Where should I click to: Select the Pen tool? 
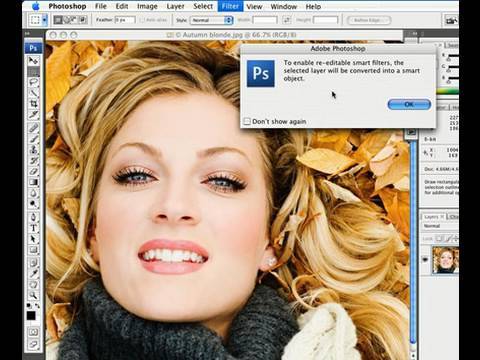33,217
